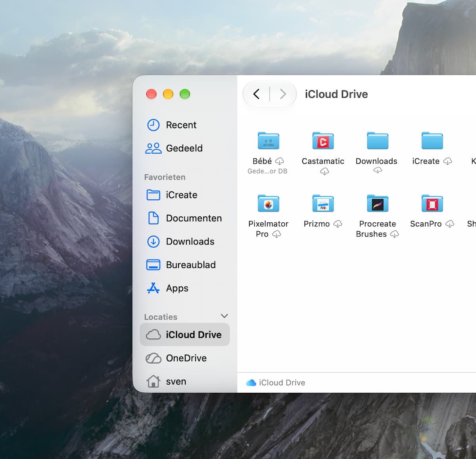Go back with the left chevron button
This screenshot has width=476, height=459.
tap(256, 94)
